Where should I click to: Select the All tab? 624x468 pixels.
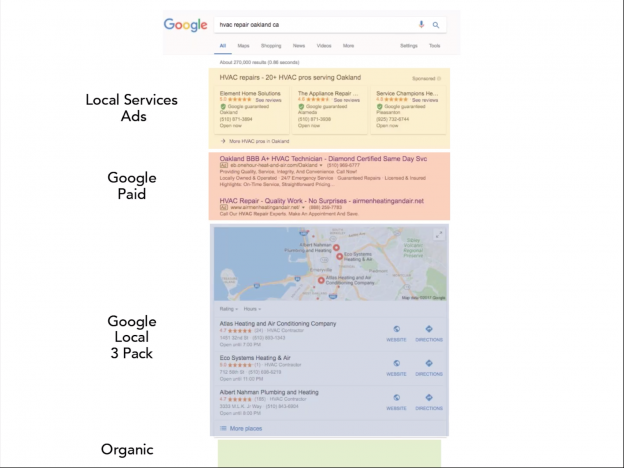[223, 46]
